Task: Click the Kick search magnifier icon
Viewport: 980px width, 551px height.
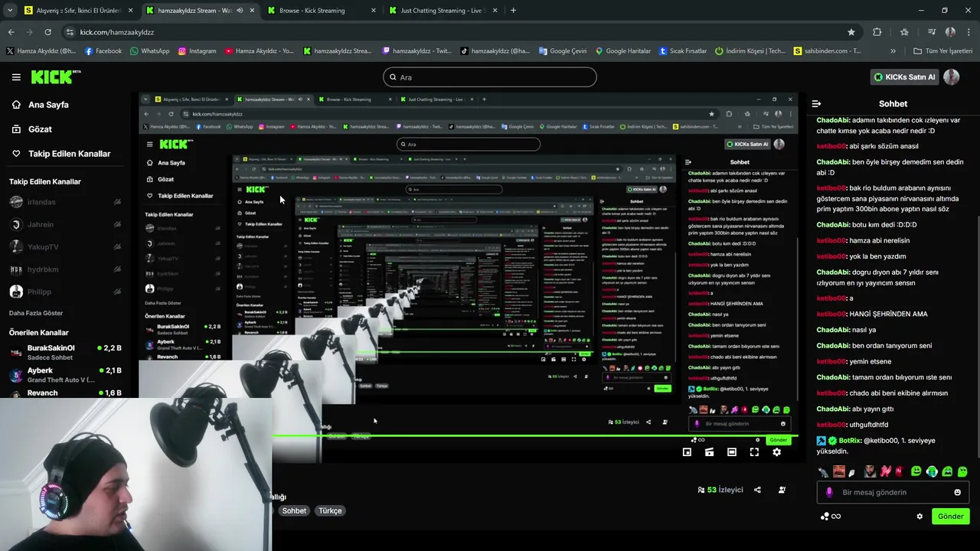Action: pyautogui.click(x=393, y=77)
